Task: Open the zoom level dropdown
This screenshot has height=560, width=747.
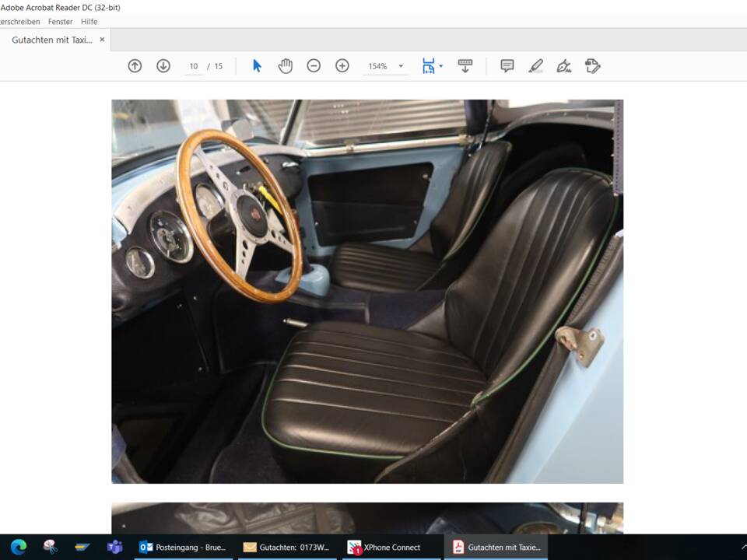Action: coord(401,66)
